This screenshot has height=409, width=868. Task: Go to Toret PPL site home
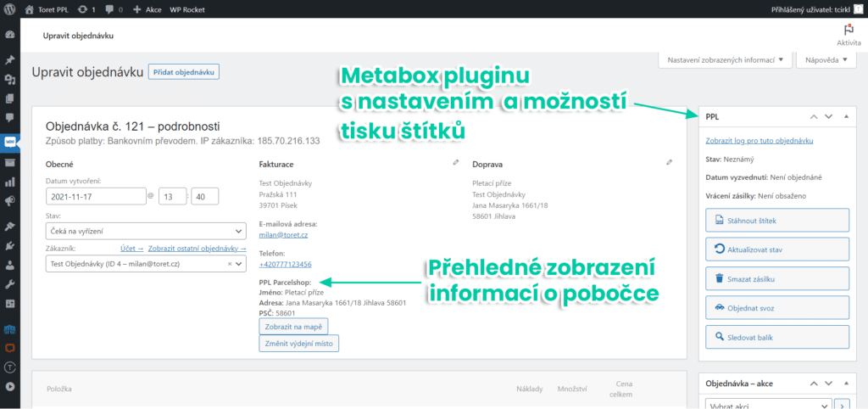pyautogui.click(x=47, y=9)
